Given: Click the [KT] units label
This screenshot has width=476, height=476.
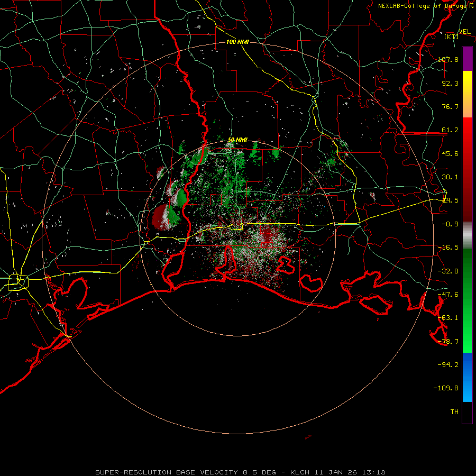Looking at the screenshot, I should pyautogui.click(x=452, y=37).
